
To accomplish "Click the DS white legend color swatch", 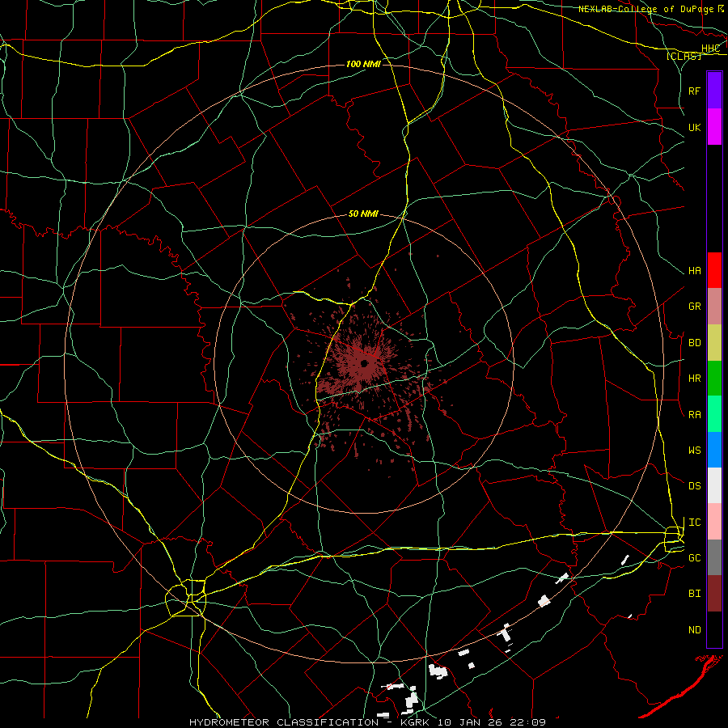I will [714, 485].
